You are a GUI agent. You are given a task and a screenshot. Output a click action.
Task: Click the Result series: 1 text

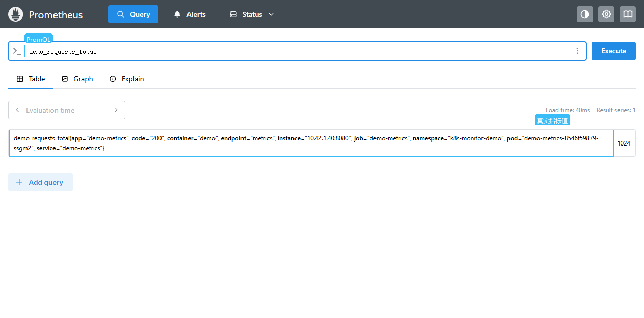pos(616,110)
